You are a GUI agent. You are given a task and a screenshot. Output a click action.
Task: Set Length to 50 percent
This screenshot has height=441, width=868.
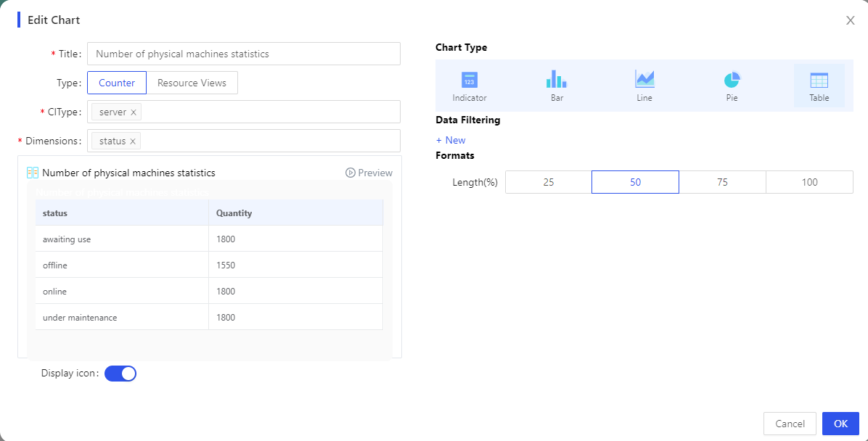tap(636, 182)
